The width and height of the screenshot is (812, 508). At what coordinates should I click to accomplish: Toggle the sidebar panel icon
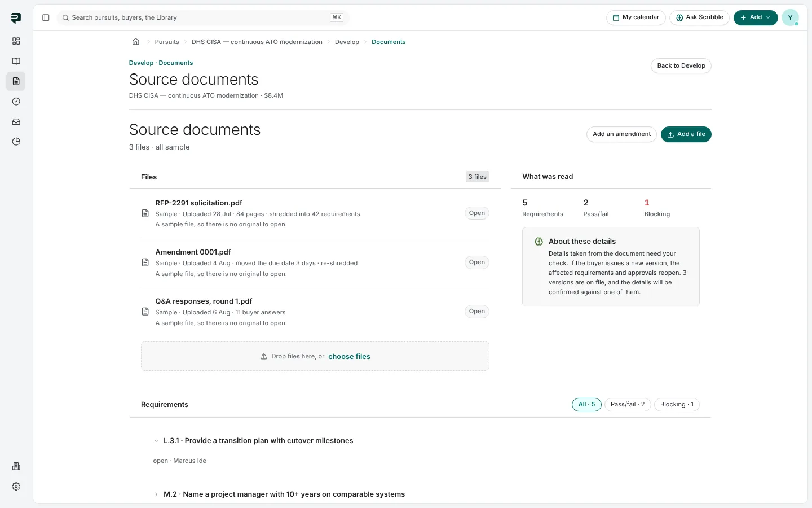(x=46, y=17)
